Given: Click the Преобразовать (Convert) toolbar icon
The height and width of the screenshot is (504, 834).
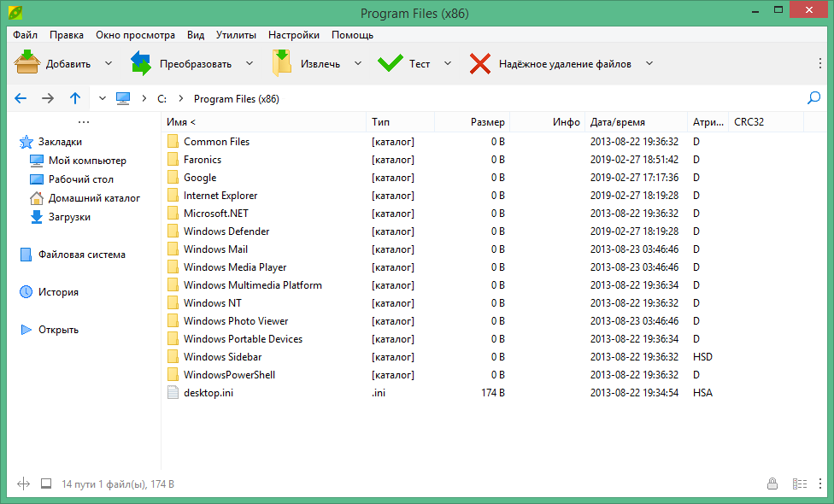Looking at the screenshot, I should [x=141, y=63].
